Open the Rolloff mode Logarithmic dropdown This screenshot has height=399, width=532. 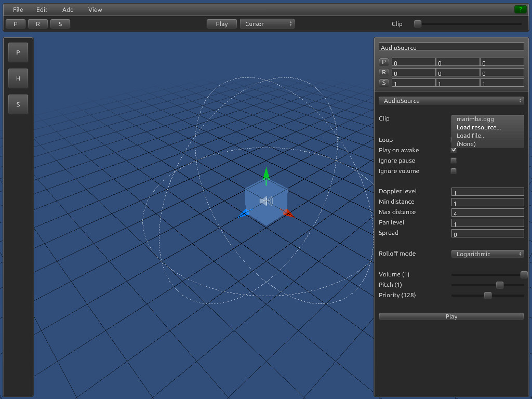pos(487,254)
